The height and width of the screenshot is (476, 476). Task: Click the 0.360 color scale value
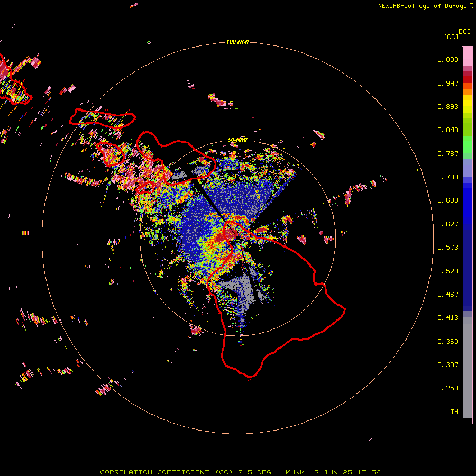tap(448, 342)
